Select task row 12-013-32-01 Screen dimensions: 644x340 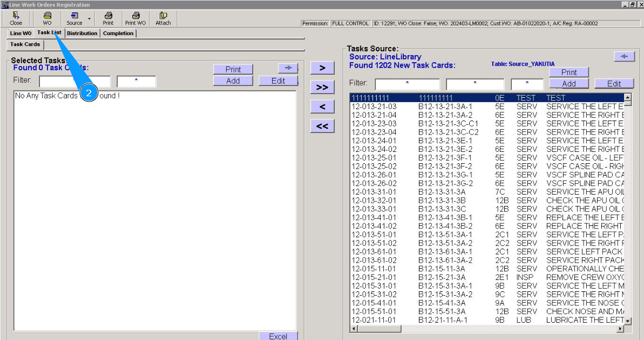tap(487, 201)
